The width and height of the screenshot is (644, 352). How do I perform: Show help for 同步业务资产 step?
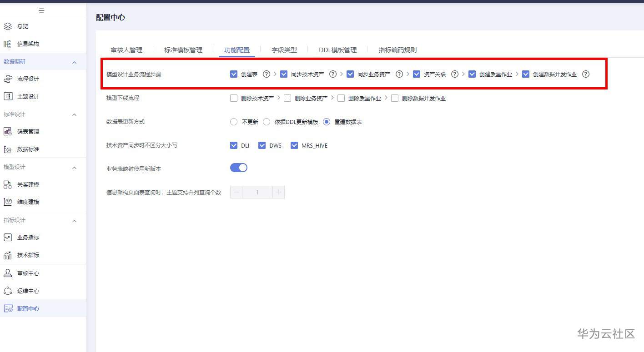399,74
